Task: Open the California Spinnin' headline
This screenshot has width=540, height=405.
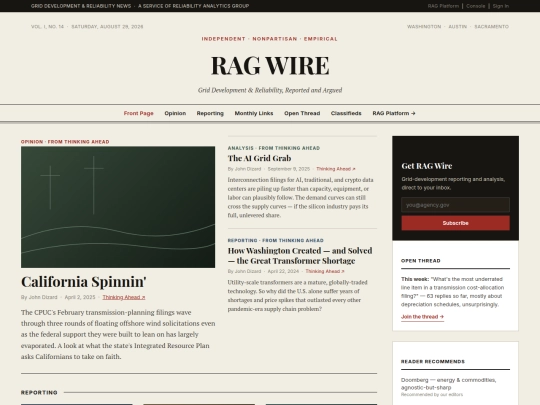Action: pos(84,282)
